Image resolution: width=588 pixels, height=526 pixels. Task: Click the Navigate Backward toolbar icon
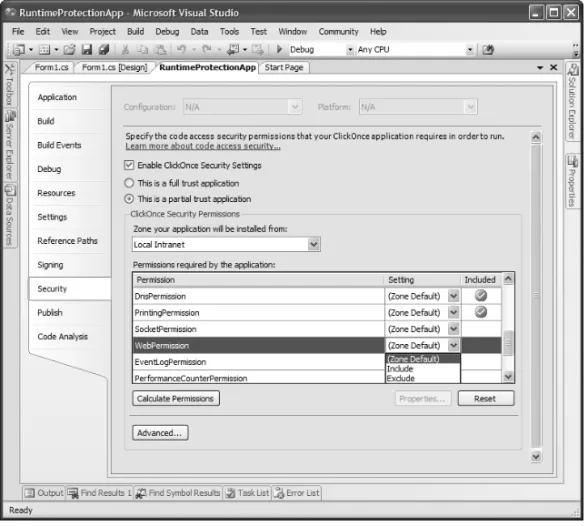(x=233, y=49)
